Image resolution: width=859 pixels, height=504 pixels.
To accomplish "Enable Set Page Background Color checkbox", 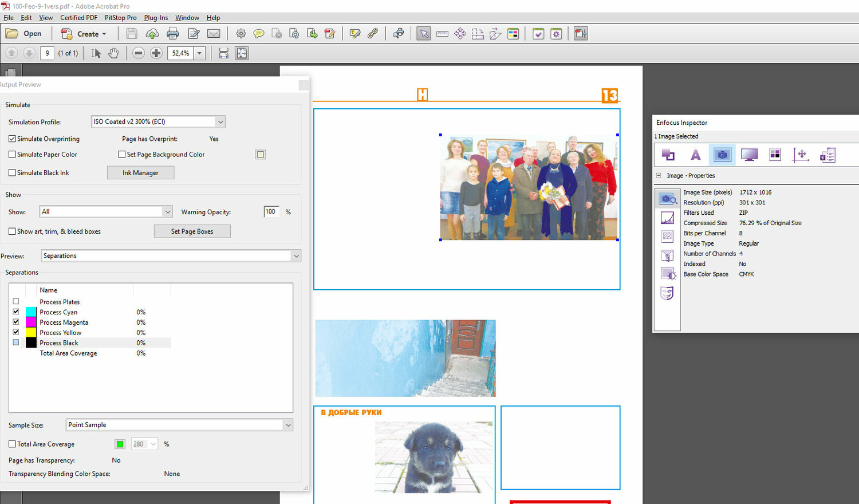I will point(122,154).
